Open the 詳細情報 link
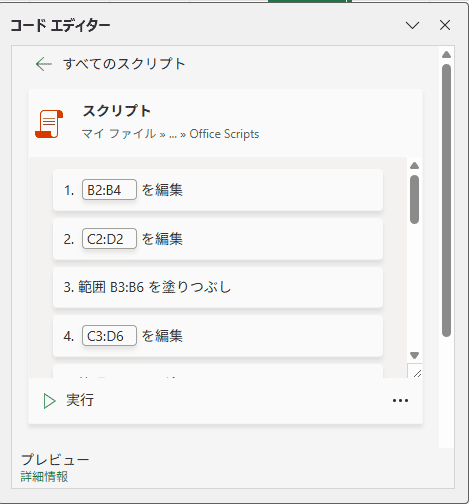The height and width of the screenshot is (504, 469). (x=44, y=477)
